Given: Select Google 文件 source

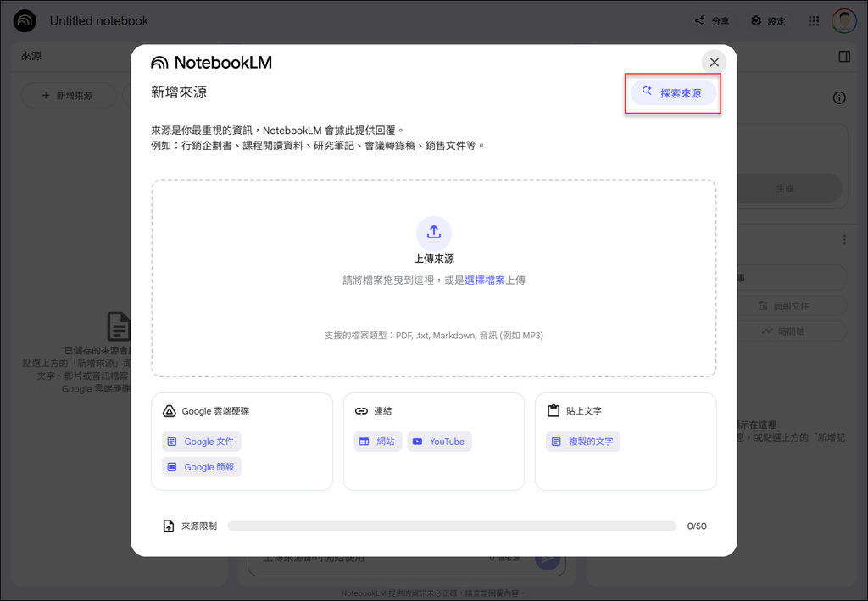Looking at the screenshot, I should pyautogui.click(x=202, y=442).
